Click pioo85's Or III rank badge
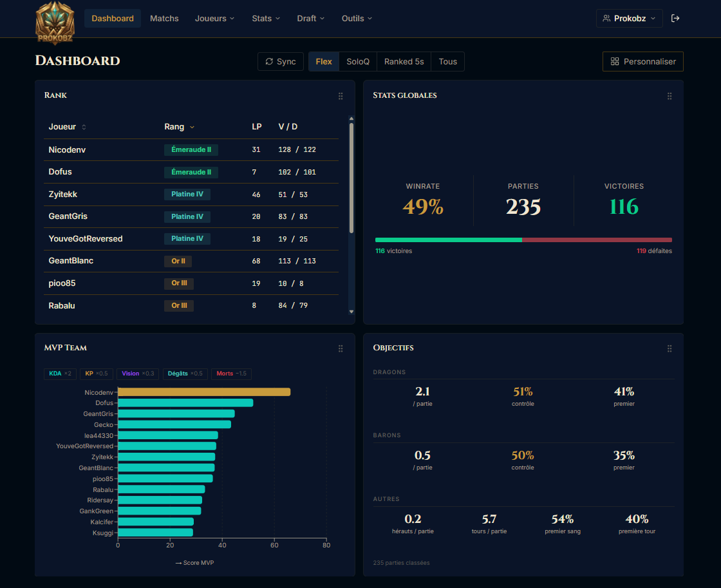 coord(179,283)
